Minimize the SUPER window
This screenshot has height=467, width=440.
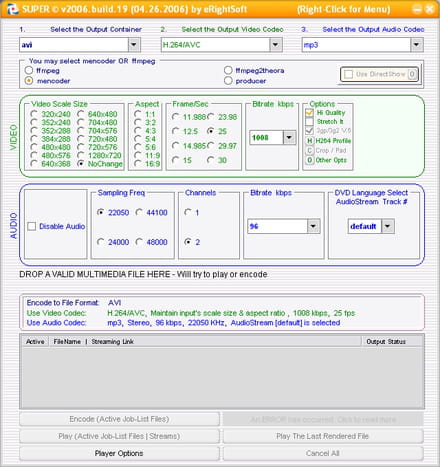point(417,9)
